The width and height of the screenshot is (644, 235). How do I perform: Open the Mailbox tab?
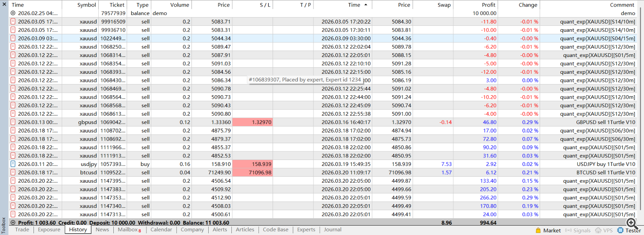[x=129, y=230]
